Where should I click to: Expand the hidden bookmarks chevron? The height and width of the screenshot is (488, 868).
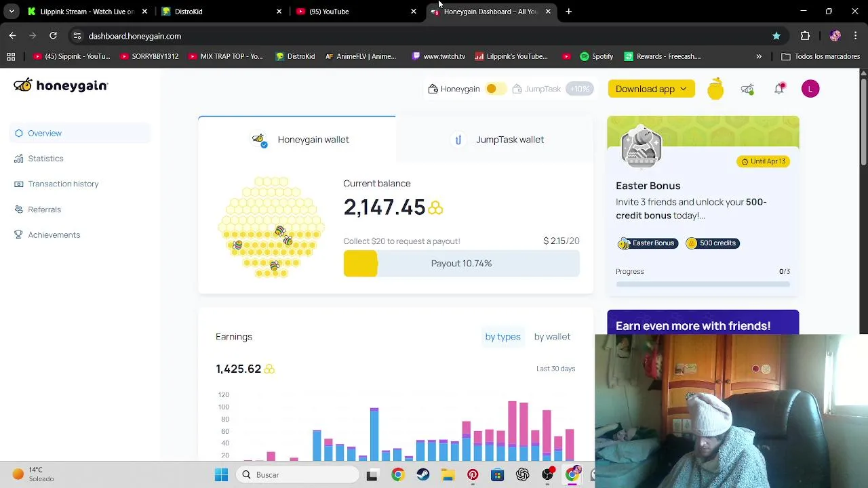759,56
